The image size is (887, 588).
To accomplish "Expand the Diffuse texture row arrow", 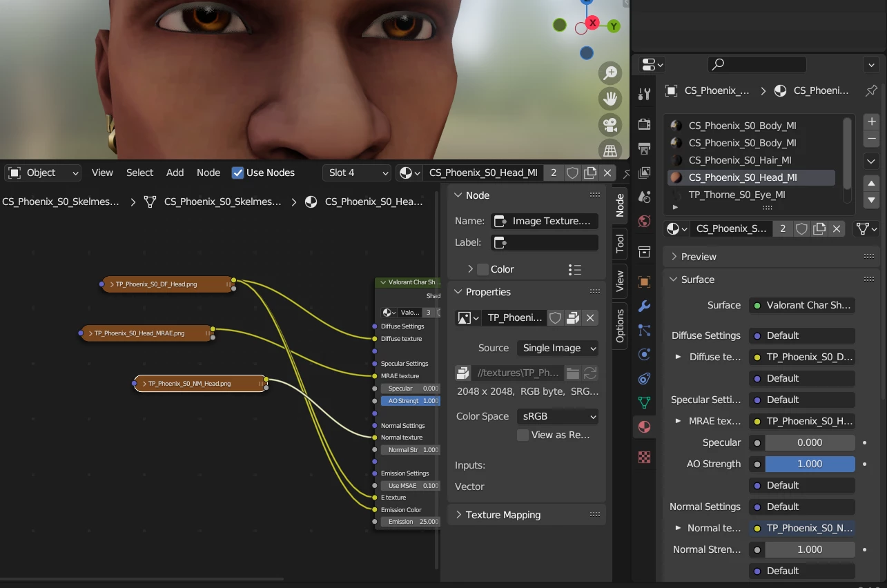I will [678, 357].
